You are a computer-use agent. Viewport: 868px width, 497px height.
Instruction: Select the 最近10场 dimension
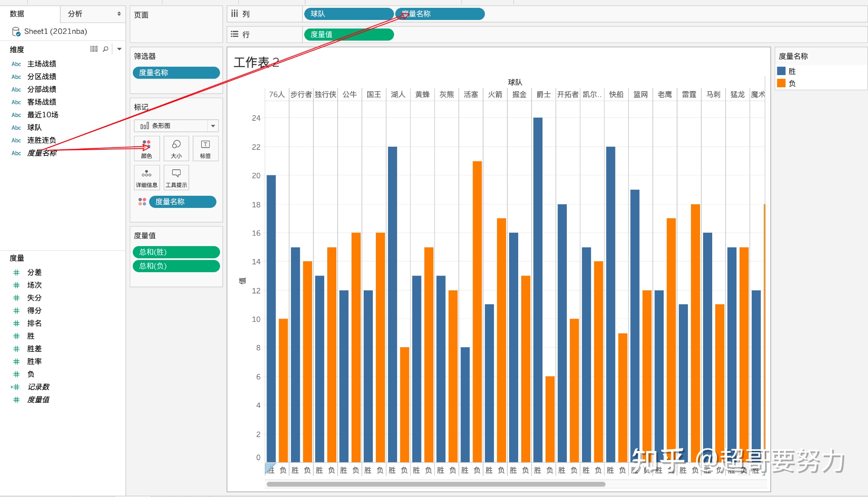43,115
